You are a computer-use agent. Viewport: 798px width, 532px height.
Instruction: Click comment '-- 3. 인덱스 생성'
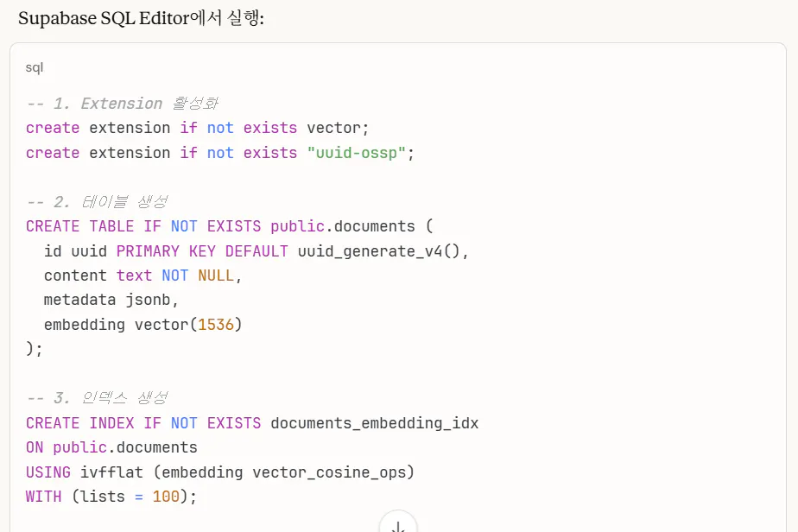click(97, 397)
